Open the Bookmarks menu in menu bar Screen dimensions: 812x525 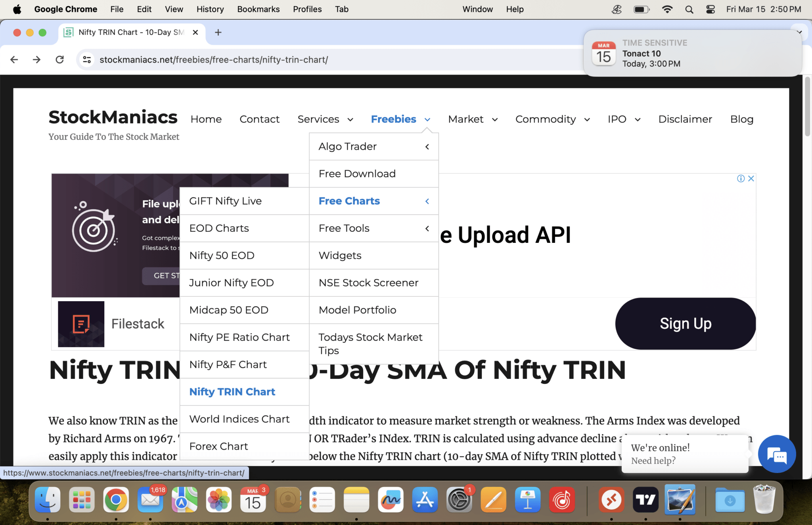point(258,9)
